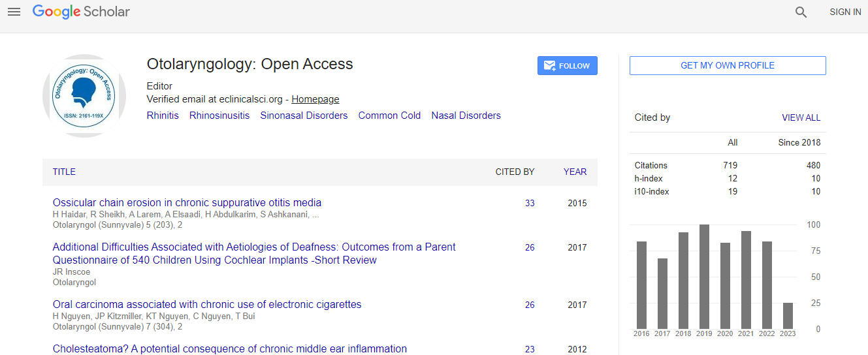Screen dimensions: 868x355
Task: Sort articles by the Title column header
Action: pyautogui.click(x=64, y=172)
